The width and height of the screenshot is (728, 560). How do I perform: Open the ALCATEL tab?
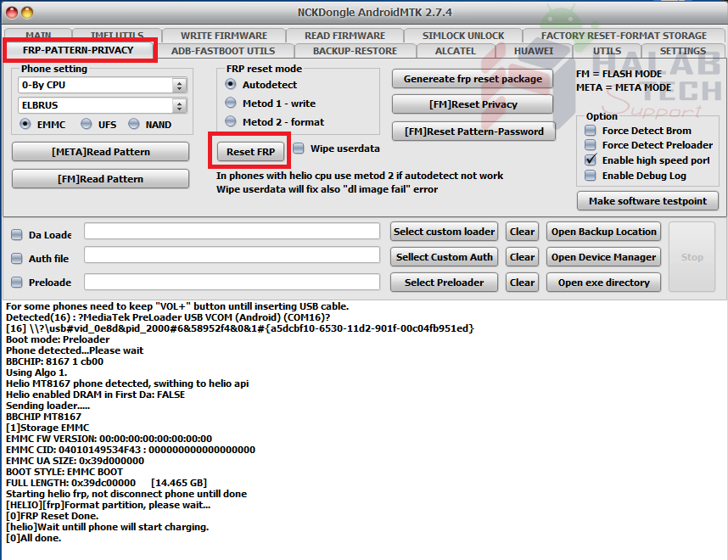point(455,51)
